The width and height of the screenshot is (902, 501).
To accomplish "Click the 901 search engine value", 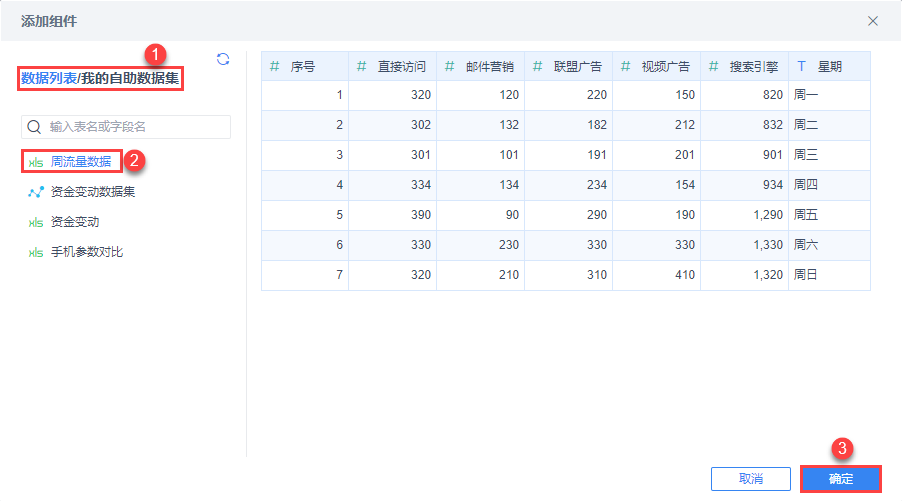I will 745,155.
